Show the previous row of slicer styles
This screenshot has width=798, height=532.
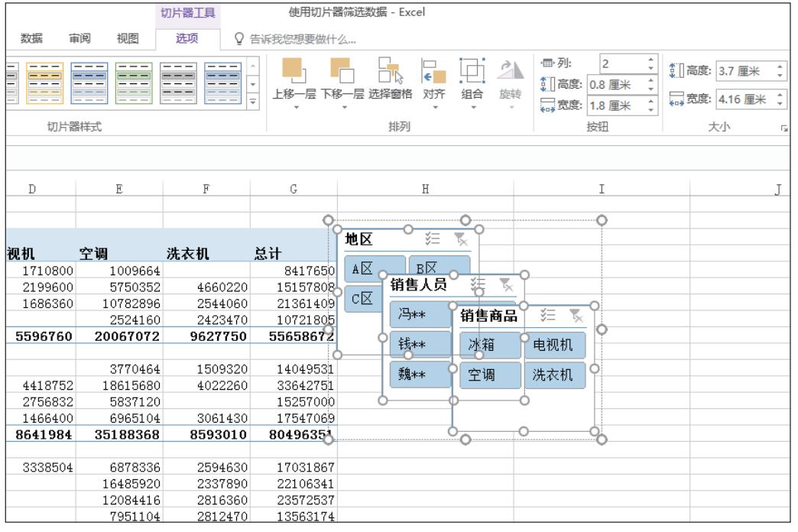pos(253,66)
